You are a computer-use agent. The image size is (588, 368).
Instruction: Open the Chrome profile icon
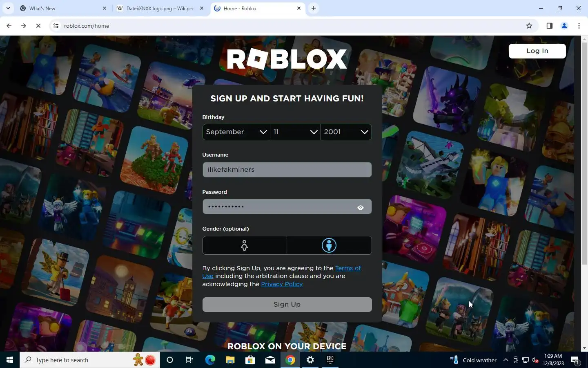tap(564, 26)
